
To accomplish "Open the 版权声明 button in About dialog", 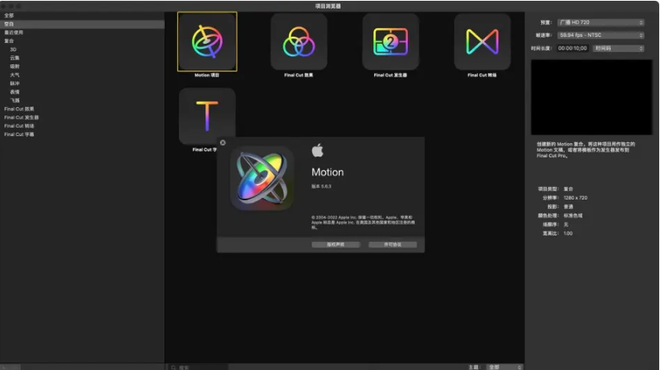I will tap(335, 245).
